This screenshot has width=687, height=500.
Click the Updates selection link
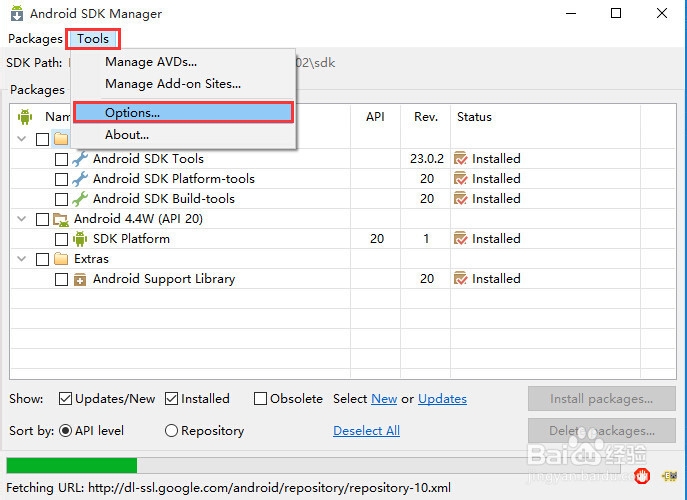(442, 399)
